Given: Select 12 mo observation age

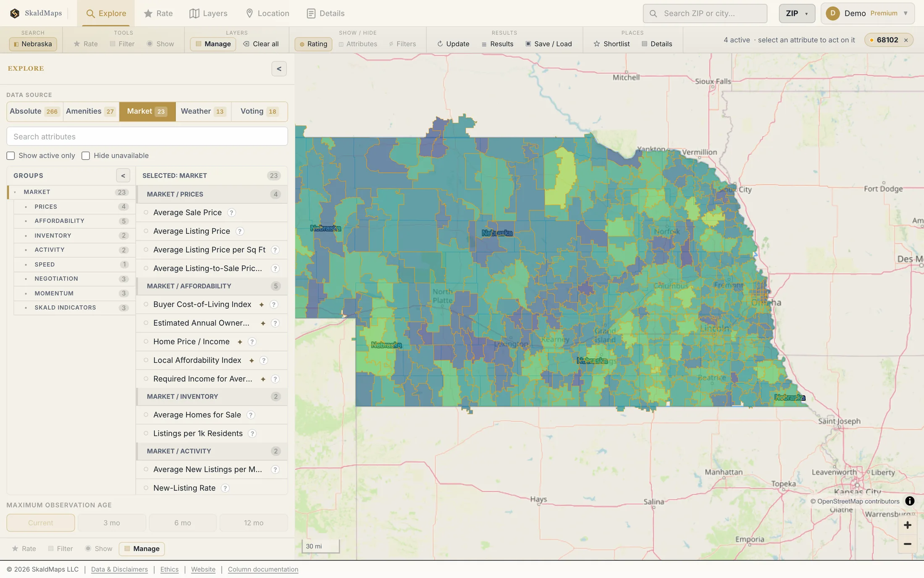Looking at the screenshot, I should pos(254,523).
